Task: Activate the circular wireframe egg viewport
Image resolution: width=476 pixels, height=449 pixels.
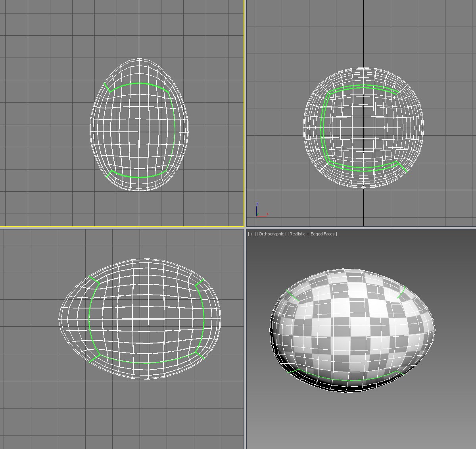Action: (x=361, y=113)
